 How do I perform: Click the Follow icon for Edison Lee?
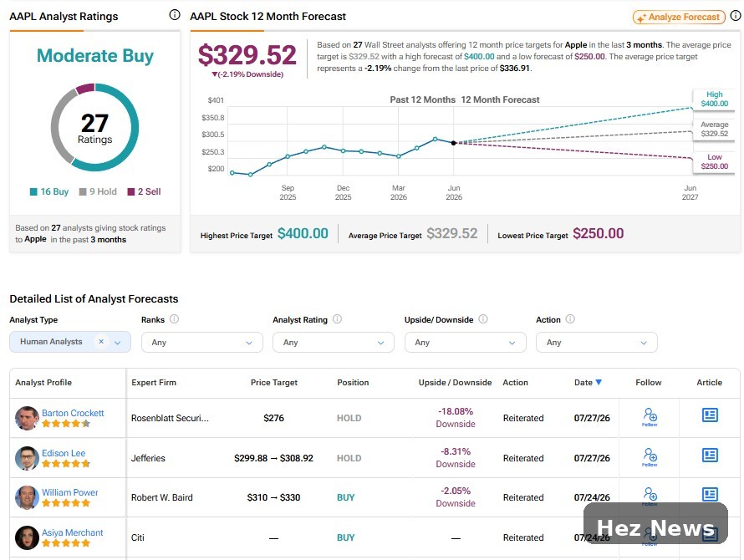(650, 457)
